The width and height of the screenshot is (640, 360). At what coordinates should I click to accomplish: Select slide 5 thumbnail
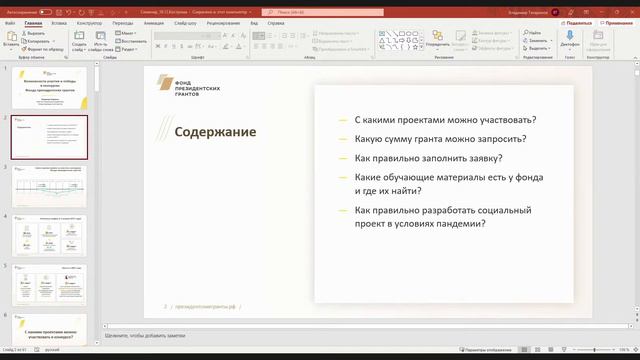[x=49, y=285]
